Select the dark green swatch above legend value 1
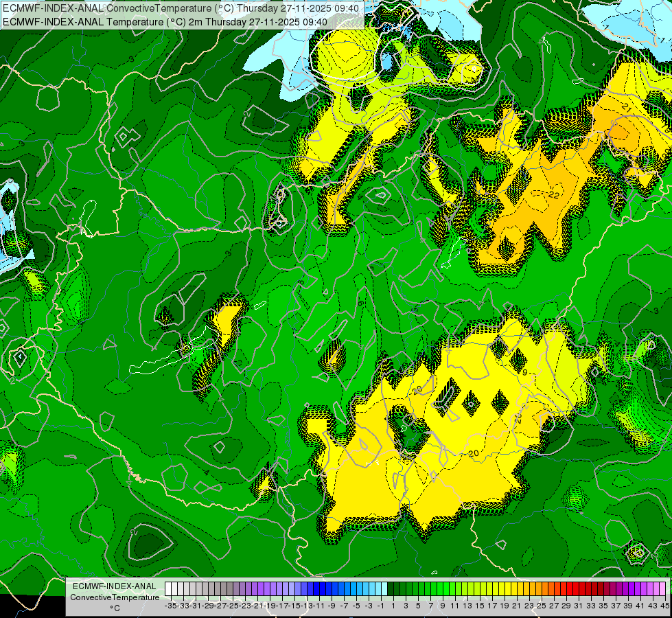This screenshot has width=672, height=618. pos(391,589)
